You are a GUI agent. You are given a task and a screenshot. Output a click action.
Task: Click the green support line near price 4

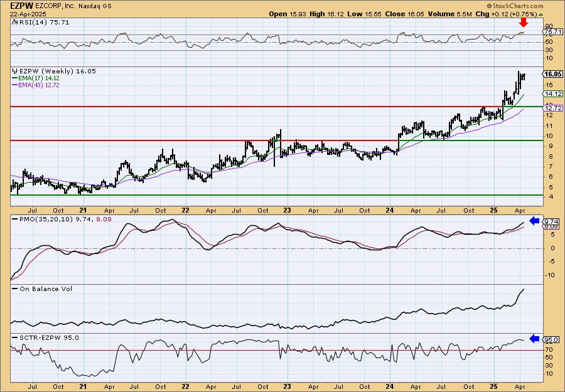[x=276, y=195]
